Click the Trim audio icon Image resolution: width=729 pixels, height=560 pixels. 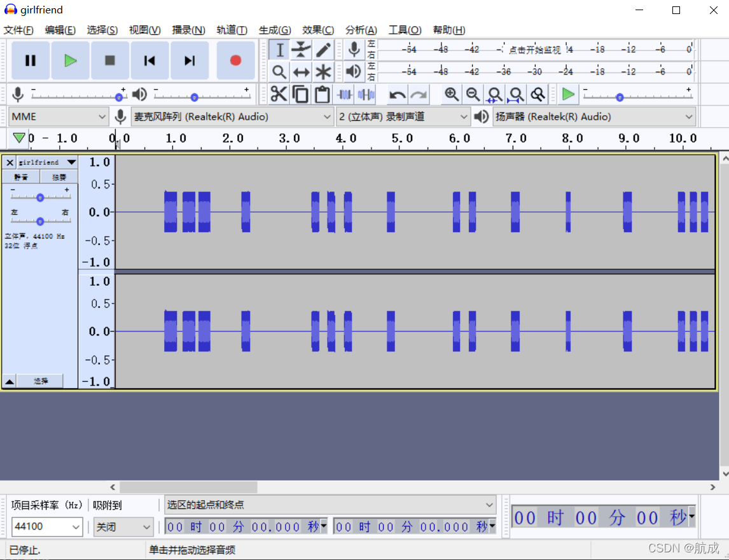pos(345,94)
